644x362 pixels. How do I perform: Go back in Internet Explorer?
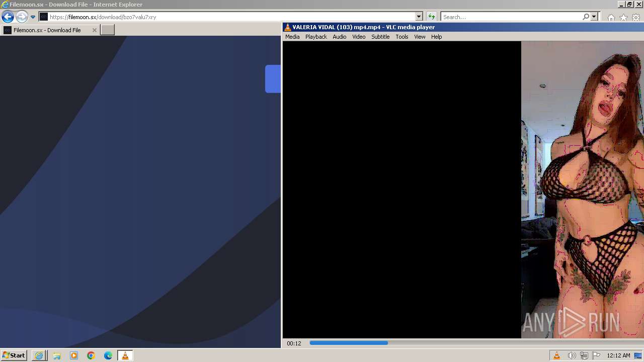[8, 17]
